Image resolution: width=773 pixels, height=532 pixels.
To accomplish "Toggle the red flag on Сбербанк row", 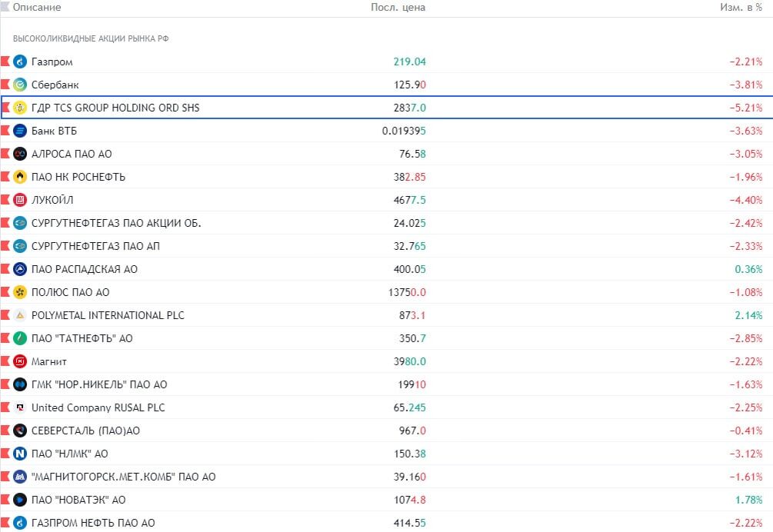I will coord(5,85).
